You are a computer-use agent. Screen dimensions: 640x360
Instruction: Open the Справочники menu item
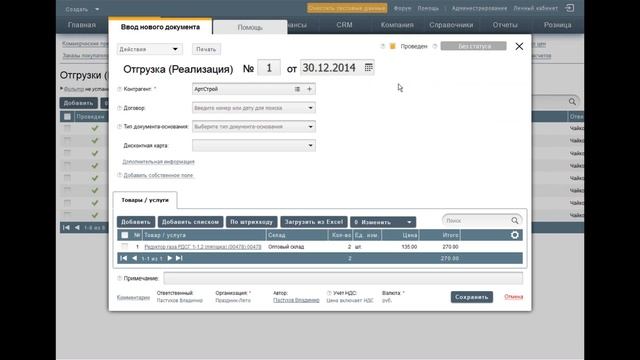click(451, 25)
